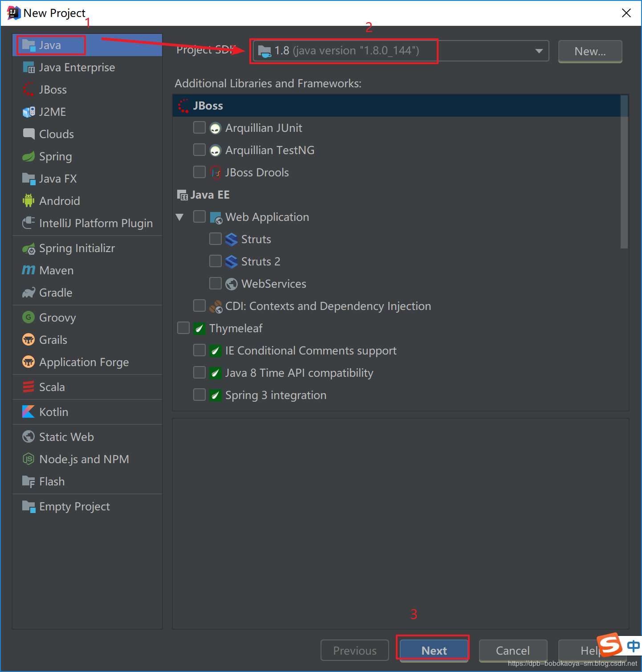642x672 pixels.
Task: Click the Static Web globe icon
Action: [x=28, y=437]
